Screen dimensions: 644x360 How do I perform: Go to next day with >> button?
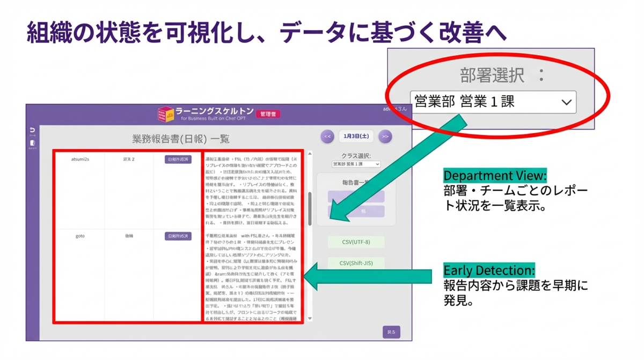pyautogui.click(x=385, y=137)
